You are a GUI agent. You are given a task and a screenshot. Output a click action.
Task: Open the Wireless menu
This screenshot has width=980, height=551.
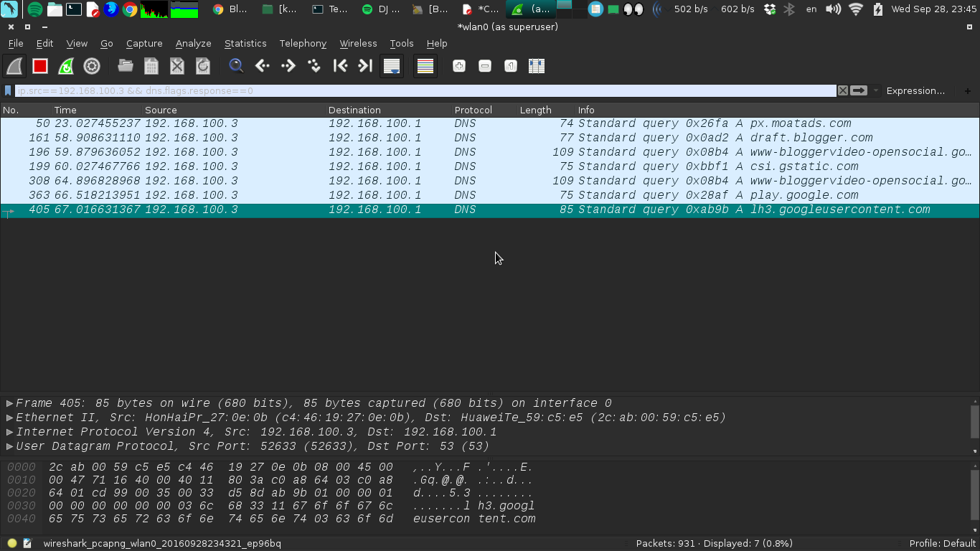[x=358, y=44]
